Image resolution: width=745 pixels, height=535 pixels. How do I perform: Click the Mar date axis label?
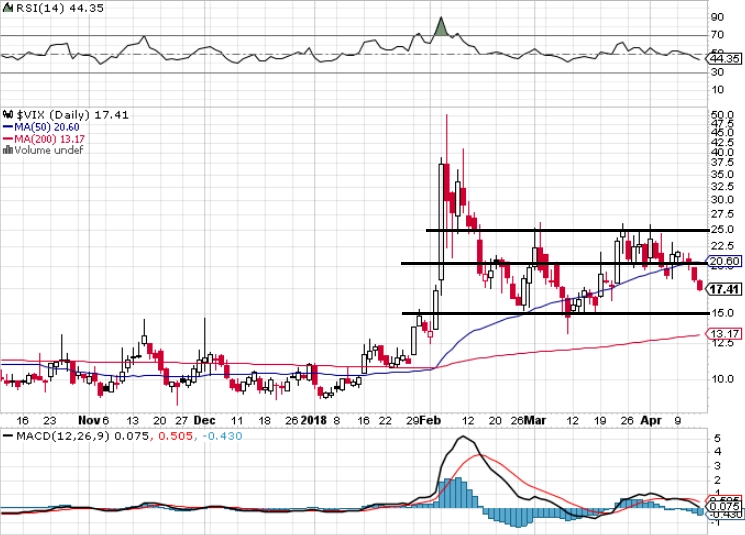pyautogui.click(x=535, y=420)
